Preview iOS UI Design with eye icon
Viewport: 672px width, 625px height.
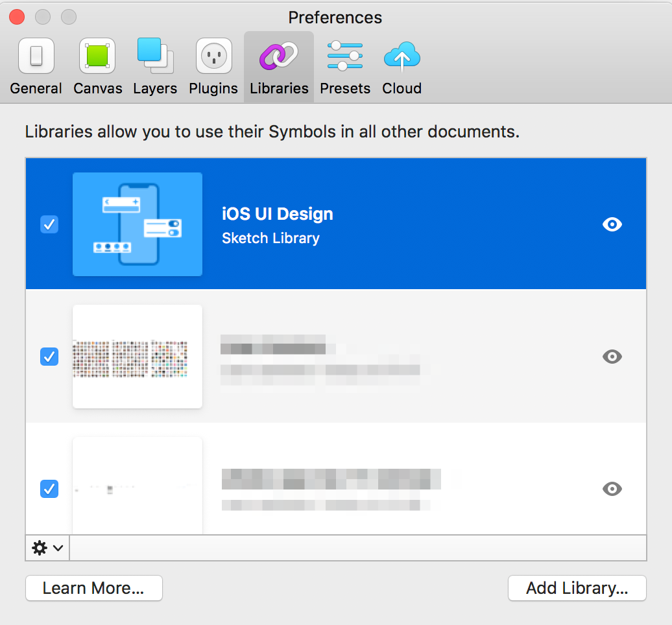(612, 224)
